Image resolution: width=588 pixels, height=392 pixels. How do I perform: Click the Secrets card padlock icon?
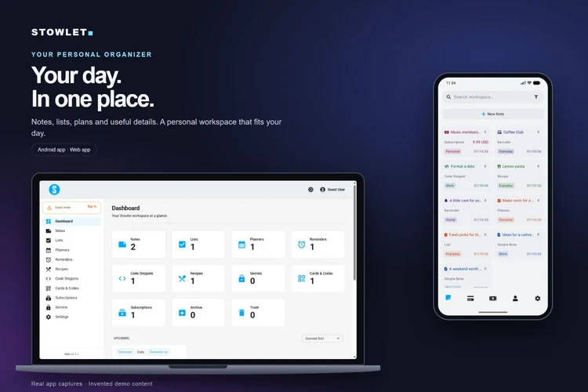[x=242, y=279]
